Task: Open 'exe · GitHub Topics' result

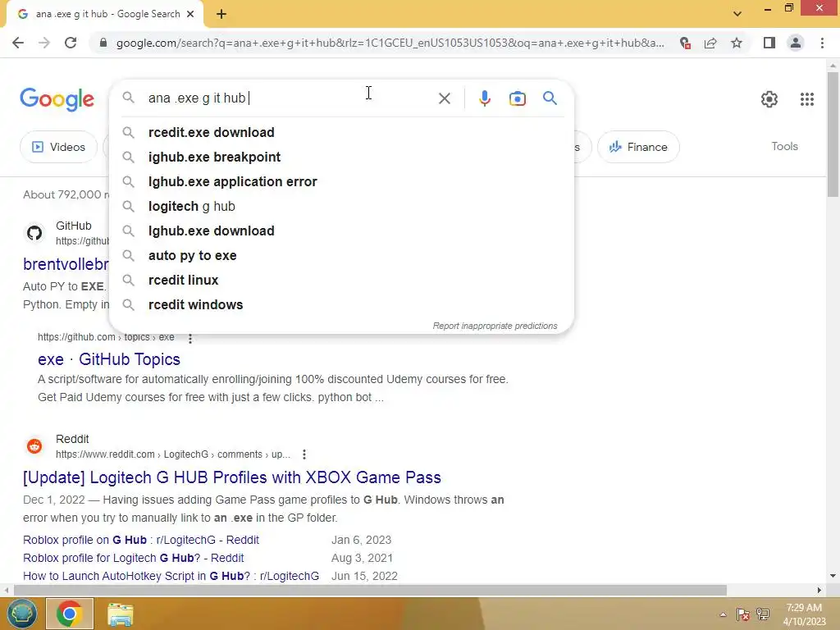Action: (109, 359)
